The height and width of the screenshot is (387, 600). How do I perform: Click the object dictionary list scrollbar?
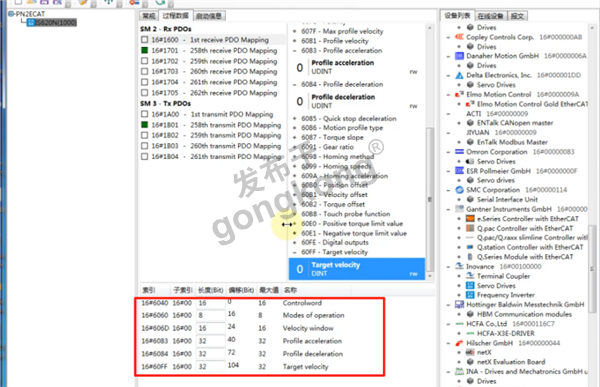click(x=430, y=199)
